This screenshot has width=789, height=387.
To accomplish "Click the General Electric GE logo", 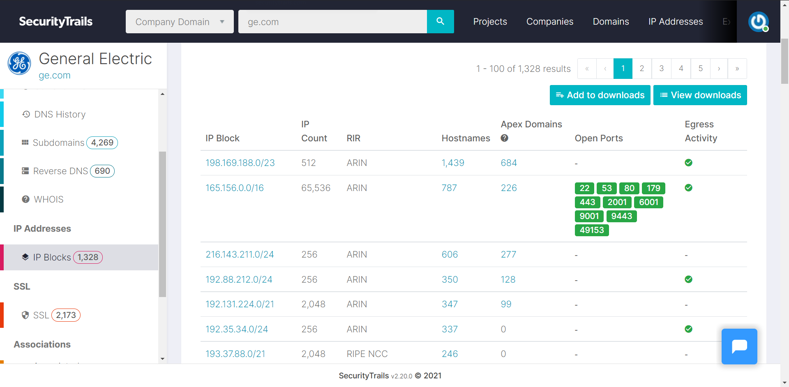I will [x=19, y=63].
